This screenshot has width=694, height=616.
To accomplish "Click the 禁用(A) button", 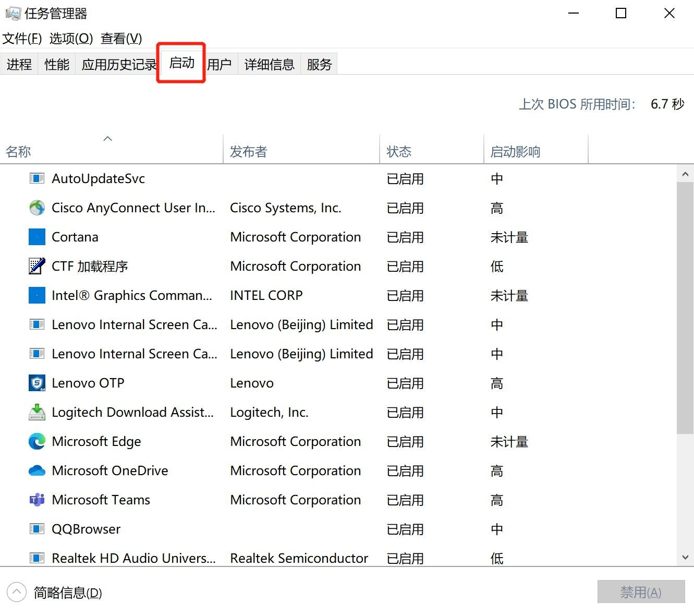I will [x=641, y=592].
